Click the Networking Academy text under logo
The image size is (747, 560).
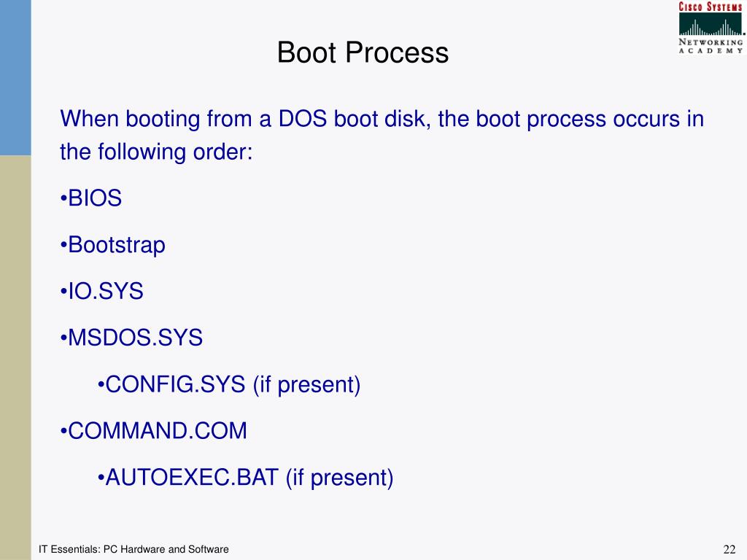click(711, 46)
